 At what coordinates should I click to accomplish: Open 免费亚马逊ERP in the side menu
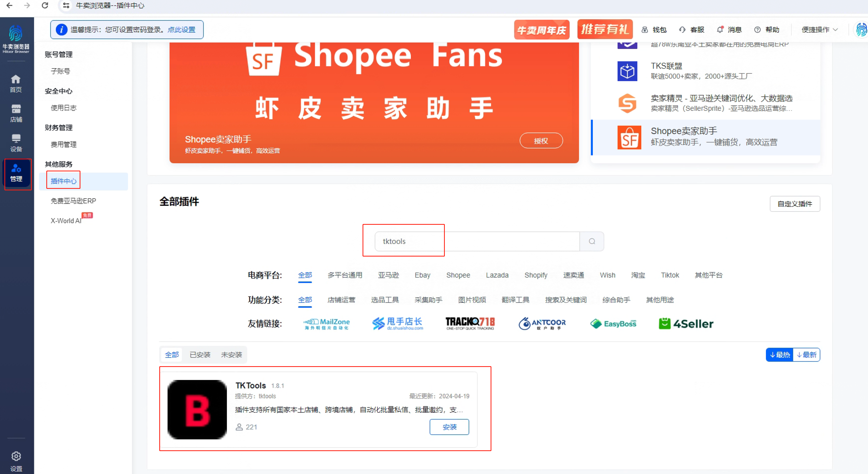click(x=73, y=201)
